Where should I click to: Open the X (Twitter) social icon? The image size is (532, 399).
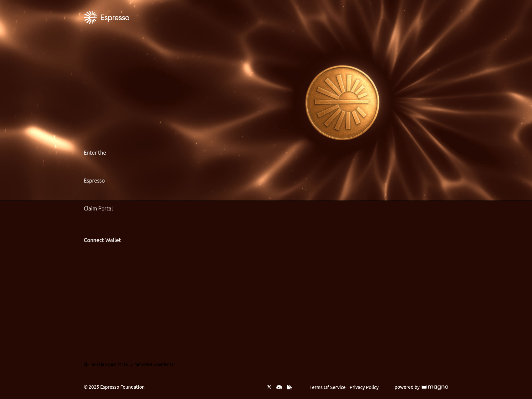click(x=269, y=387)
